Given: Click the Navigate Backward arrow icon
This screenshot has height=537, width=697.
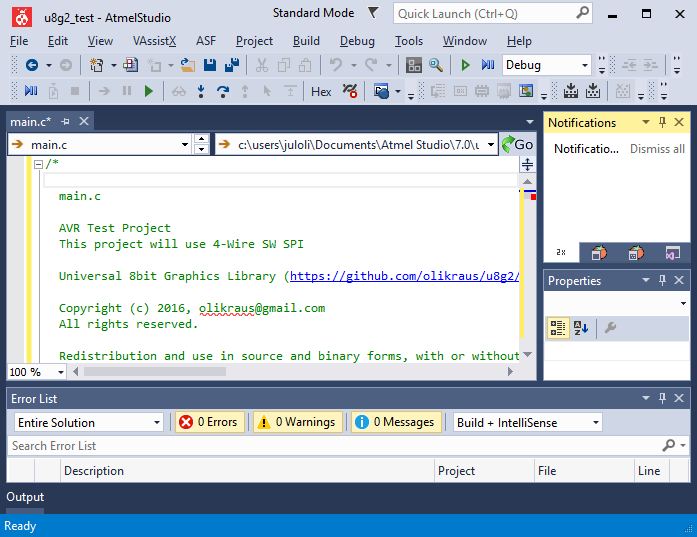Looking at the screenshot, I should click(x=31, y=65).
